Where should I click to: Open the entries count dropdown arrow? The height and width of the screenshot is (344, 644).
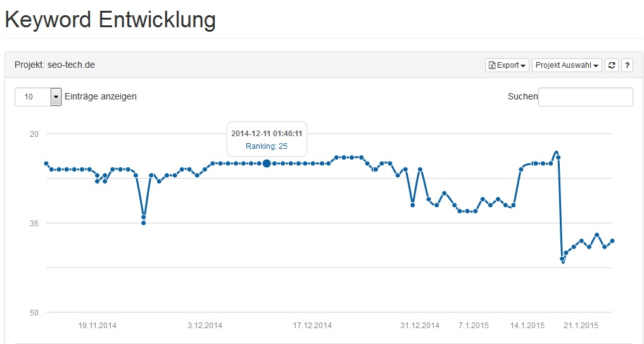56,97
